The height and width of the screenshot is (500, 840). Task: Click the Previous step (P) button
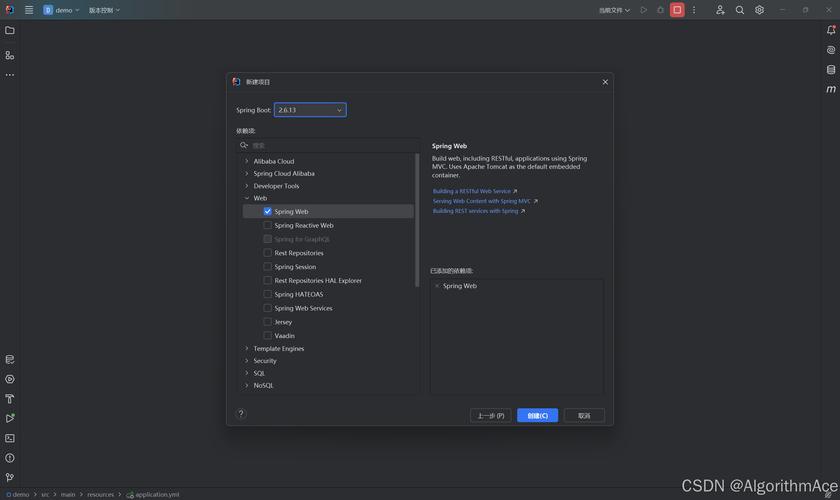tap(491, 415)
